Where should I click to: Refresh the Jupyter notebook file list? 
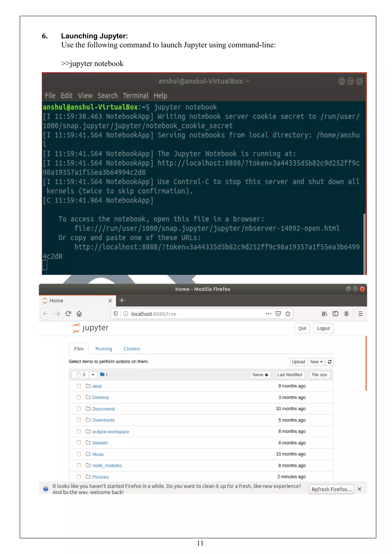[x=329, y=362]
